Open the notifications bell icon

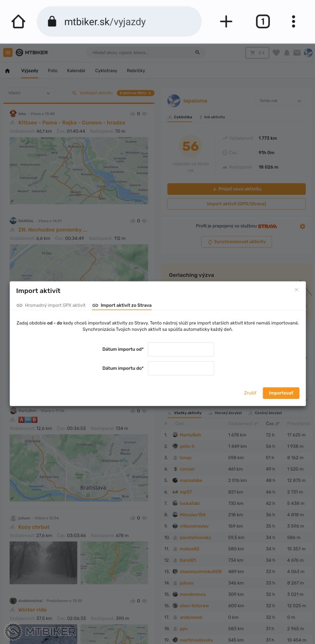tap(287, 53)
